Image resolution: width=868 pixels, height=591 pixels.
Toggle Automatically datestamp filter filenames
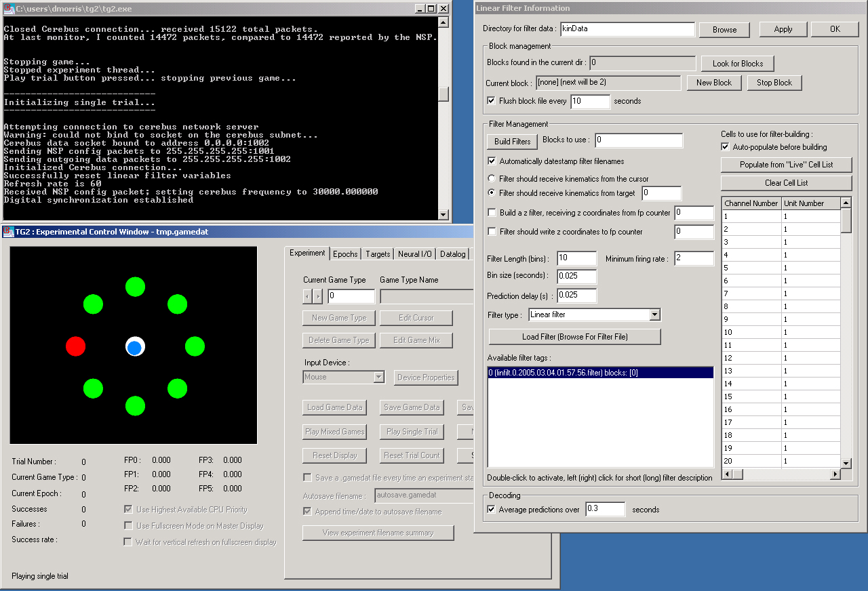(x=492, y=161)
